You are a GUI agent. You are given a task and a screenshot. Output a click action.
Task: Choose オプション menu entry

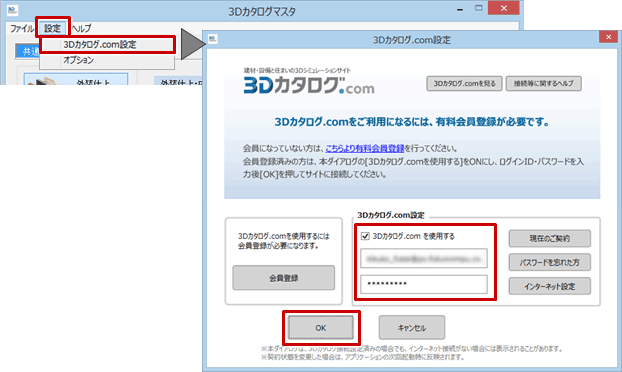107,60
